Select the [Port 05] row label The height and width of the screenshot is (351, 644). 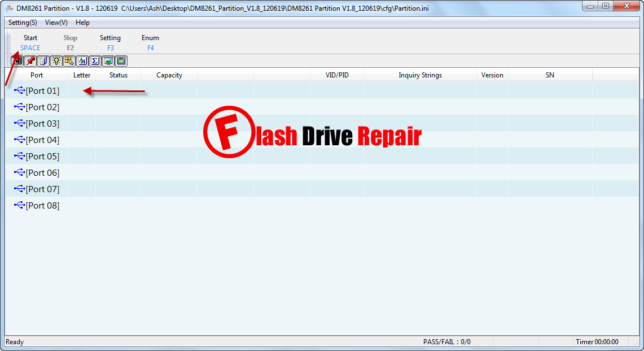click(42, 157)
